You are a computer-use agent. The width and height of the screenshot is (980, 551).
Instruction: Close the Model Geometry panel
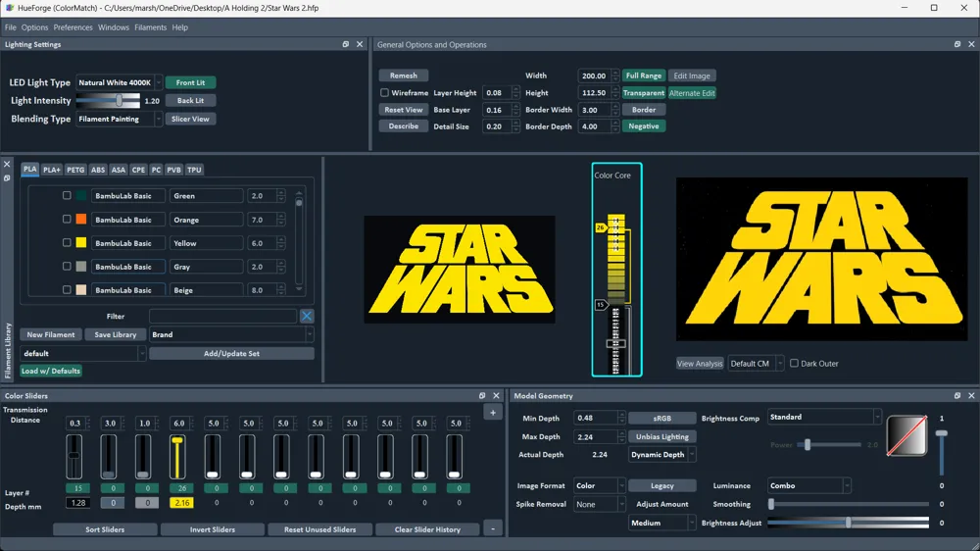tap(971, 396)
